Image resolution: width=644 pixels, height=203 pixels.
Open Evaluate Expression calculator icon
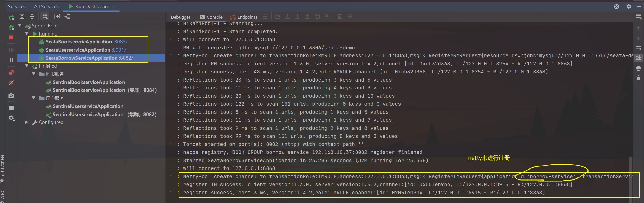340,17
